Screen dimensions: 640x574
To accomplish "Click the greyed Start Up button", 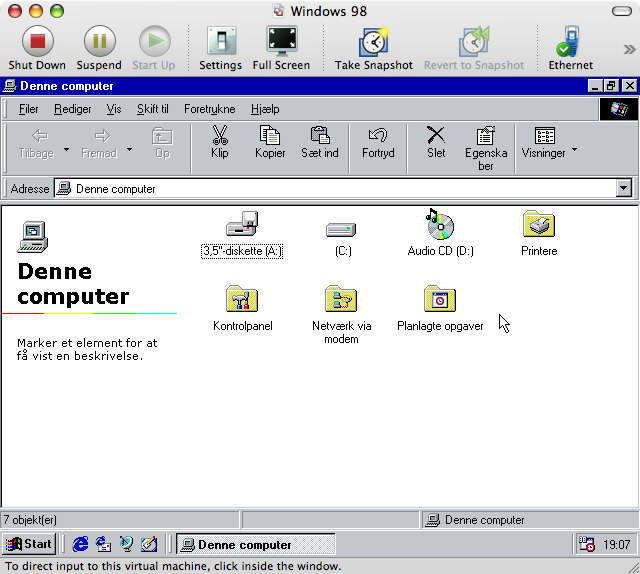I will pos(154,48).
